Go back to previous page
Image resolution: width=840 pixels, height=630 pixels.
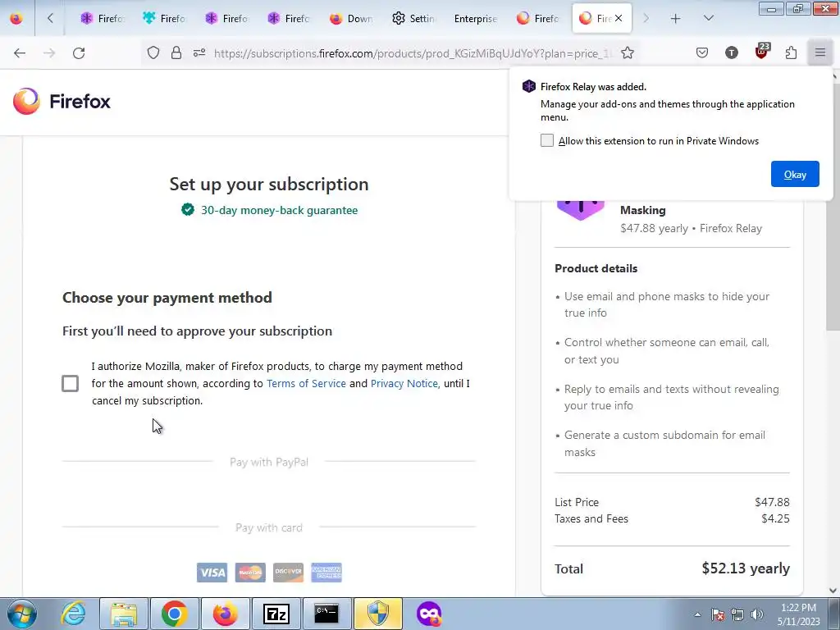coord(20,52)
